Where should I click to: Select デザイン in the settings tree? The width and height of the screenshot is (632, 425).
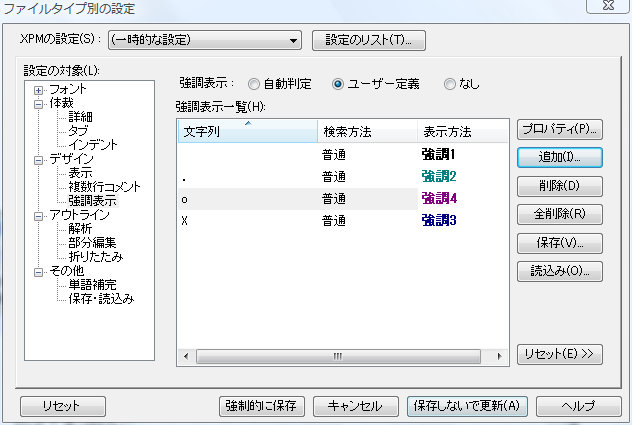click(x=71, y=159)
